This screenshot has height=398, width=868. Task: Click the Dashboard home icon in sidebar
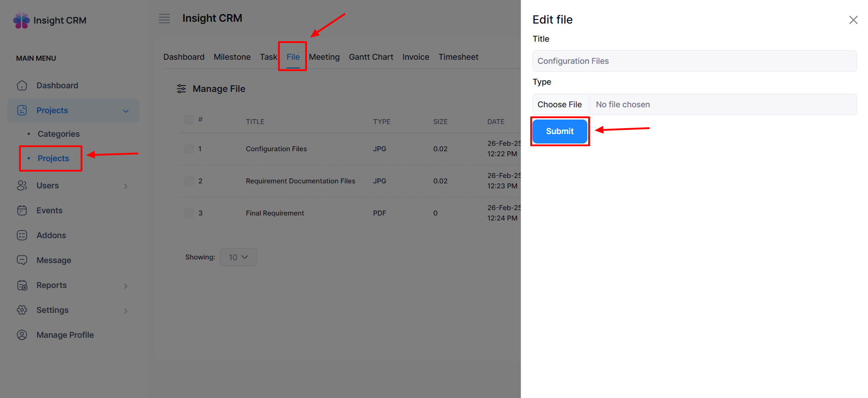click(x=22, y=86)
